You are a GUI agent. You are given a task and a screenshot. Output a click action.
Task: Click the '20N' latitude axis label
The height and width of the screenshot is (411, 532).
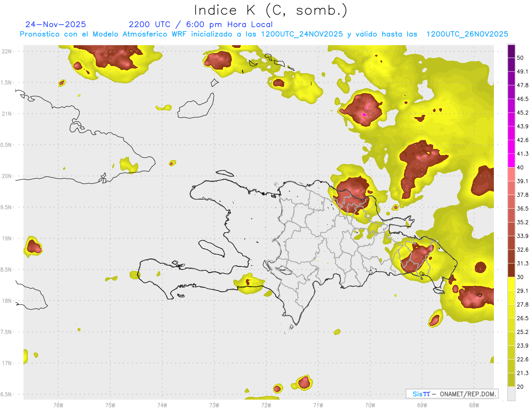pyautogui.click(x=7, y=176)
